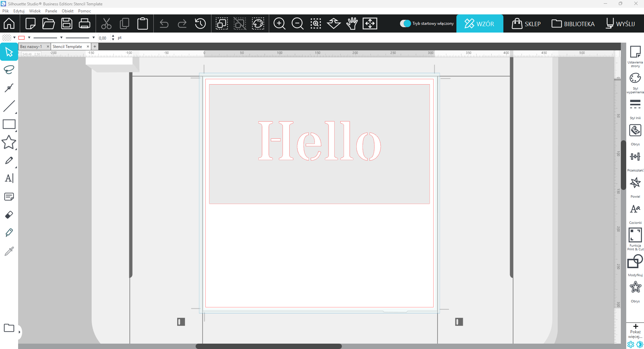Screen dimensions: 644x349
Task: Open line color dropdown arrow
Action: click(29, 38)
